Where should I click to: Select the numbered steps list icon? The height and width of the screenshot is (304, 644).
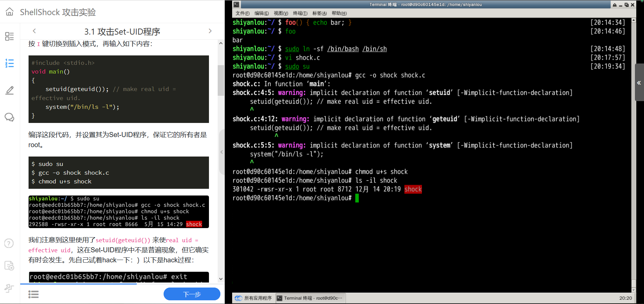(x=9, y=63)
